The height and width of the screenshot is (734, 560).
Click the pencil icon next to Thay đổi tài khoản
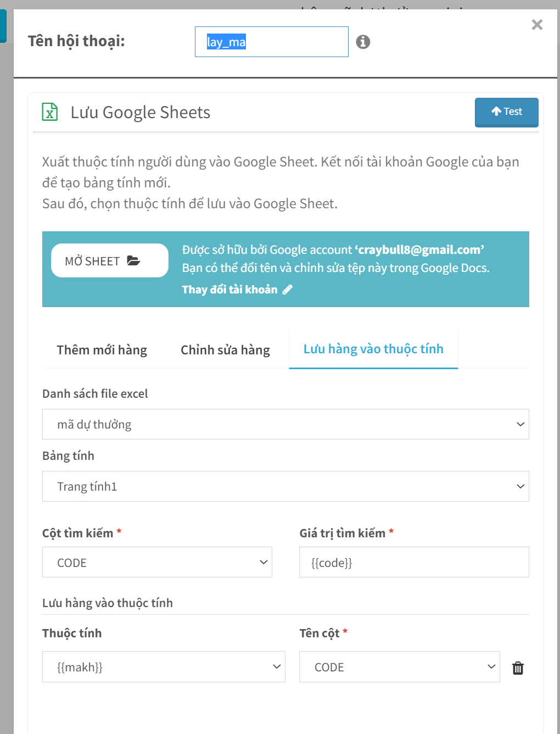click(x=288, y=290)
